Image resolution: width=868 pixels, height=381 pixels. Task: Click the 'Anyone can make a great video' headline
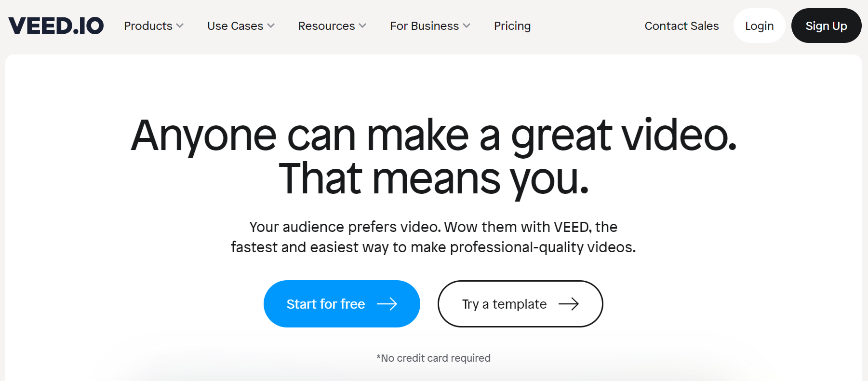[434, 136]
